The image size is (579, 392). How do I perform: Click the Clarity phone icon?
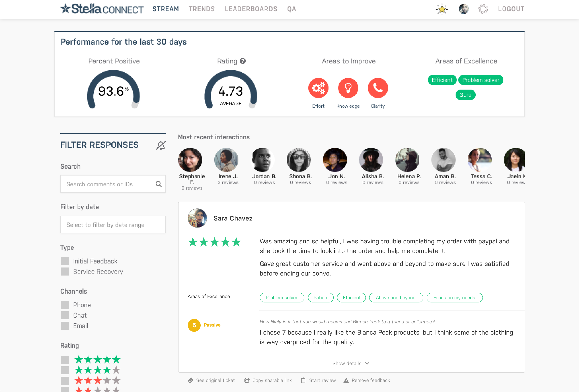[x=377, y=88]
